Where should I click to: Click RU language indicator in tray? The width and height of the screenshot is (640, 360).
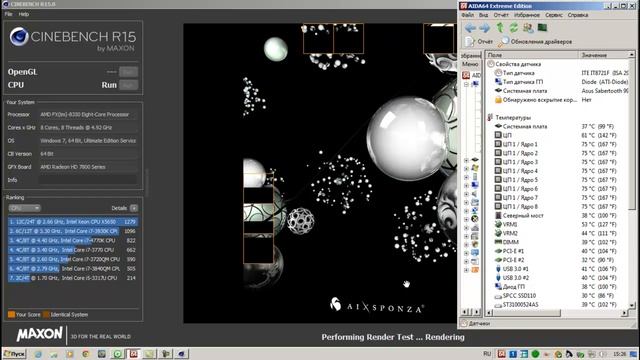pos(487,354)
